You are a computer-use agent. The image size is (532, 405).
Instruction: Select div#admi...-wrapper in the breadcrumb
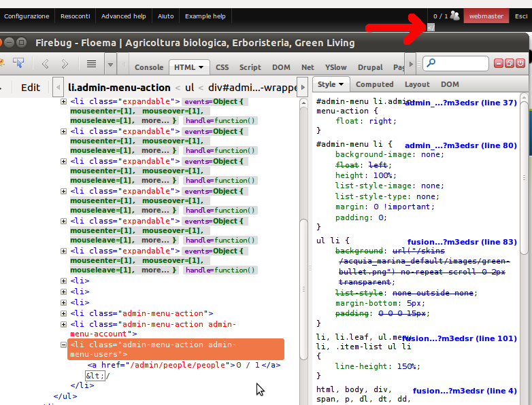252,88
